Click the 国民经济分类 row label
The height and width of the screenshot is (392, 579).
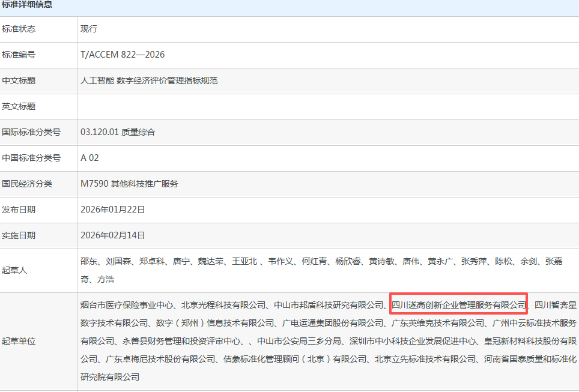[x=27, y=184]
